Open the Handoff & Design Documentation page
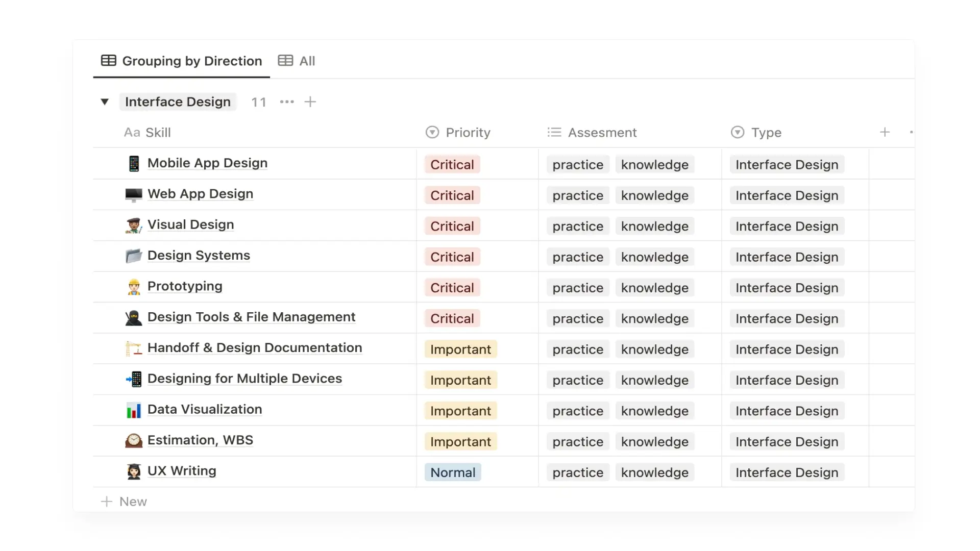Viewport: 980px width, 551px height. (x=255, y=348)
